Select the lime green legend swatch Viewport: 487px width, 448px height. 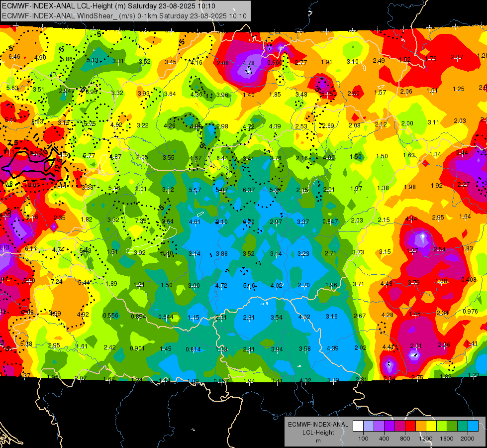click(x=442, y=426)
